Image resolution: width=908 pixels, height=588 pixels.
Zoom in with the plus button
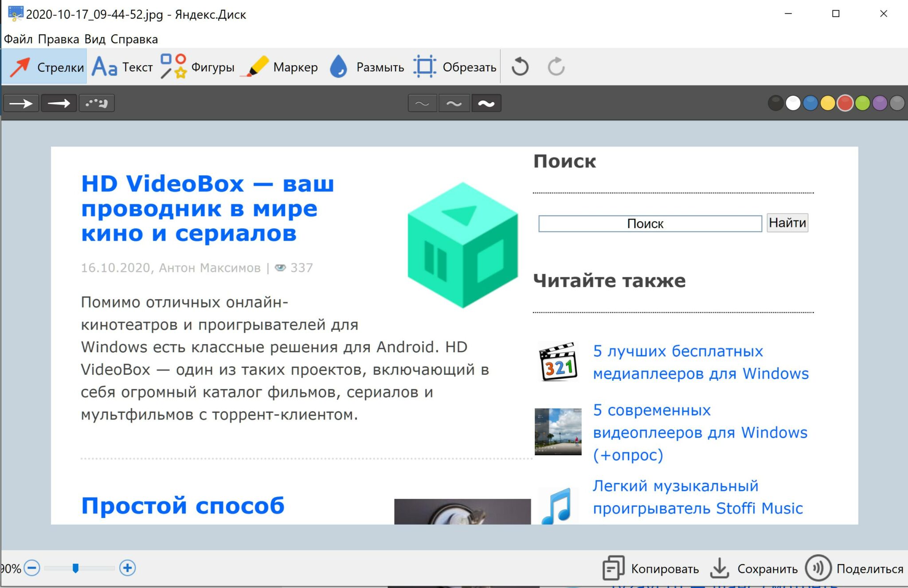point(128,568)
